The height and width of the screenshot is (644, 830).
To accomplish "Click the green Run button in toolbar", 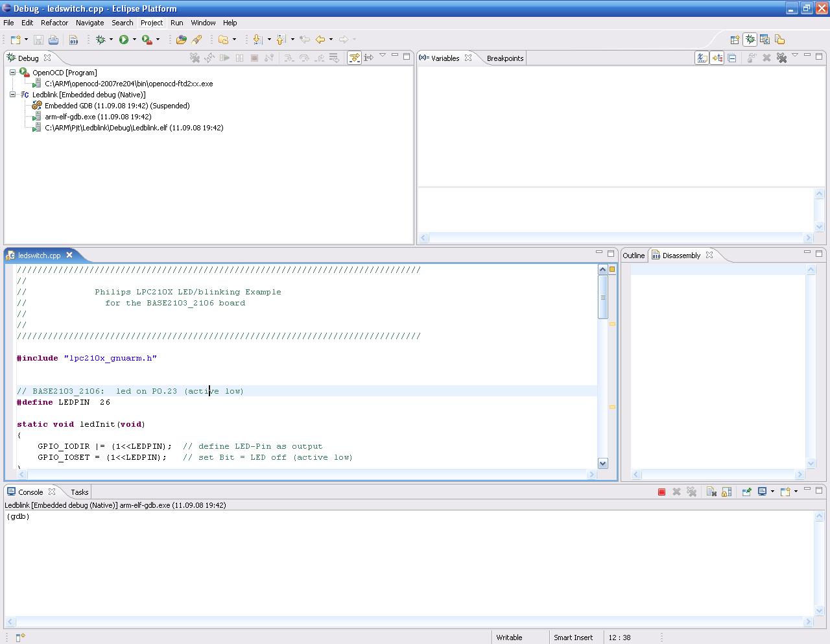I will (123, 40).
